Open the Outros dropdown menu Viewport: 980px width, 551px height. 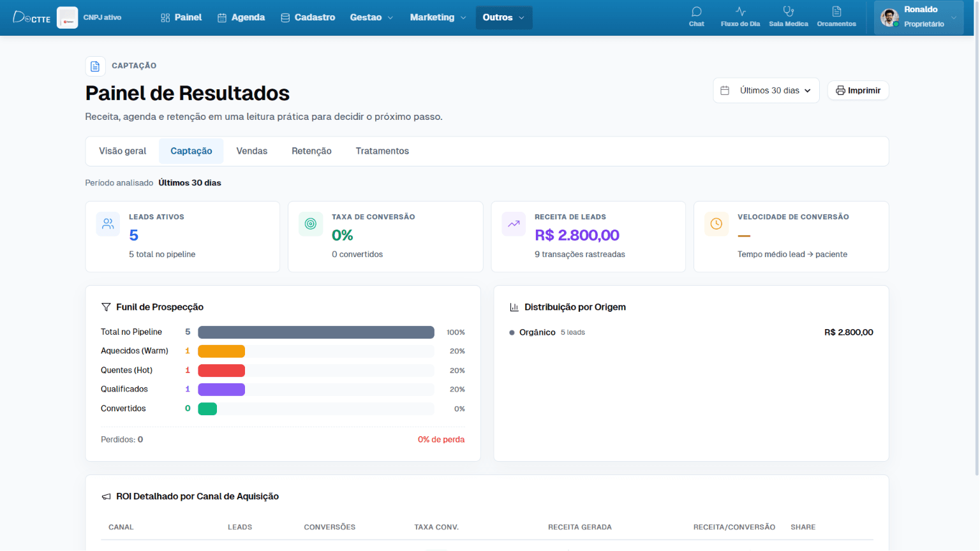tap(503, 17)
